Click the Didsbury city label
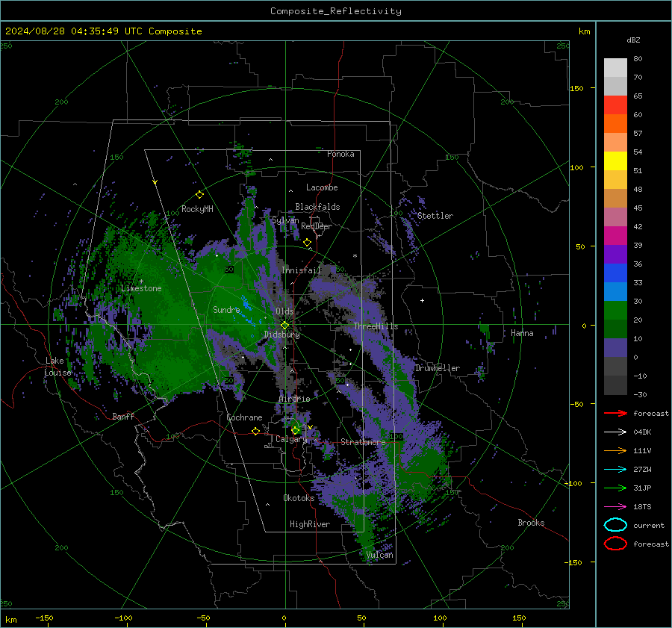The height and width of the screenshot is (628, 672). tap(281, 335)
